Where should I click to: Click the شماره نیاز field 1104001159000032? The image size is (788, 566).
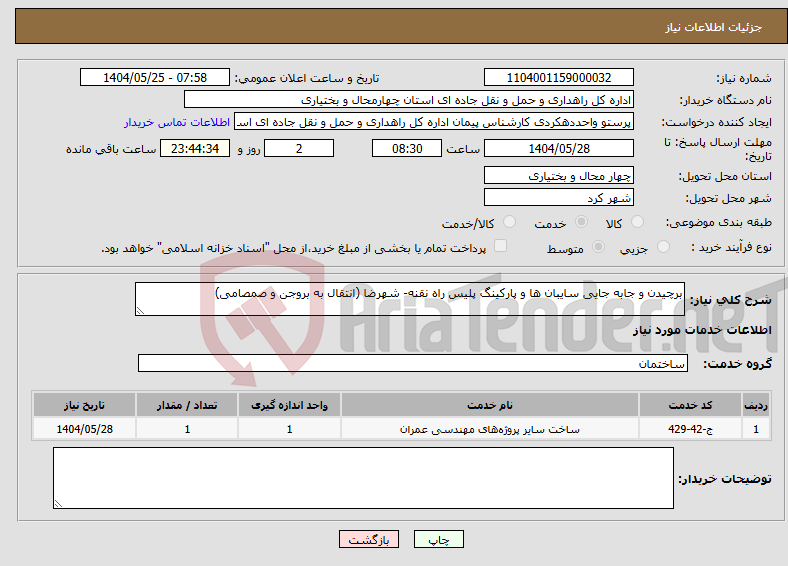(558, 77)
